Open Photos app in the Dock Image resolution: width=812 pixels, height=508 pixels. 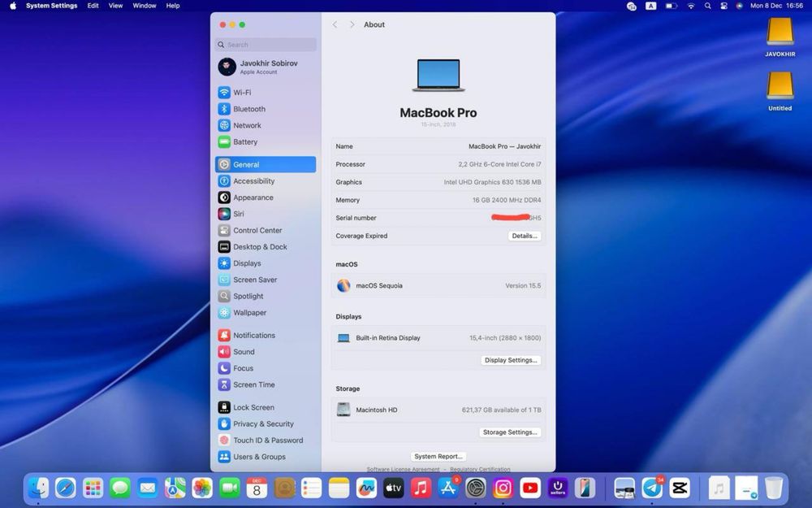click(202, 488)
